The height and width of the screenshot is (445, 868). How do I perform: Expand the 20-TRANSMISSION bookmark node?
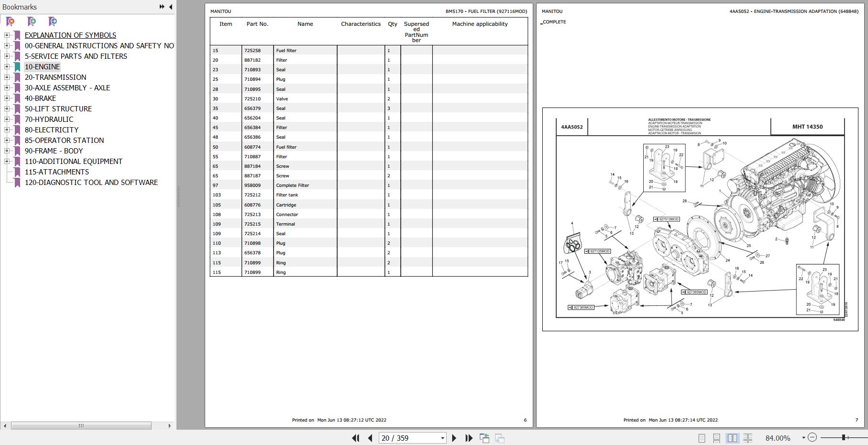7,77
